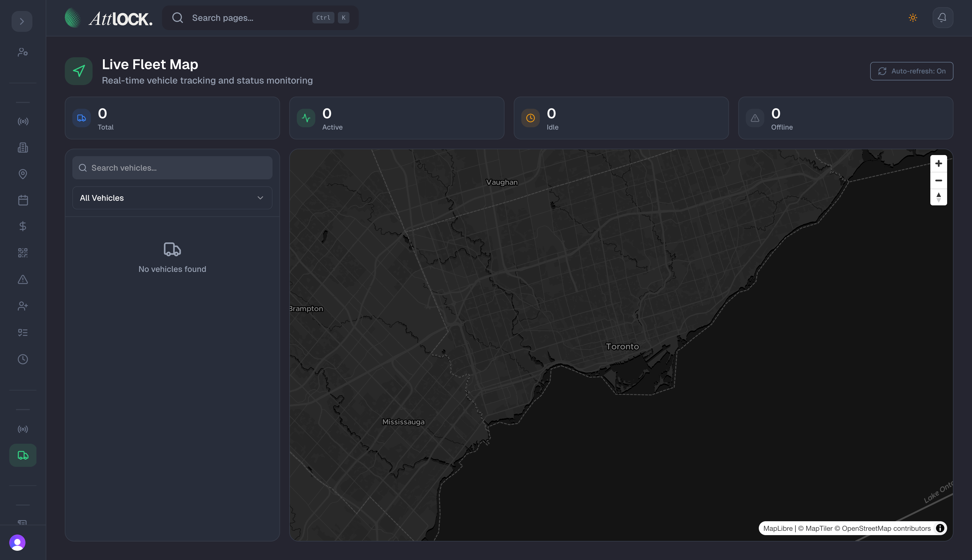The width and height of the screenshot is (972, 560).
Task: Open the alerts warning triangle in sidebar
Action: click(x=22, y=280)
